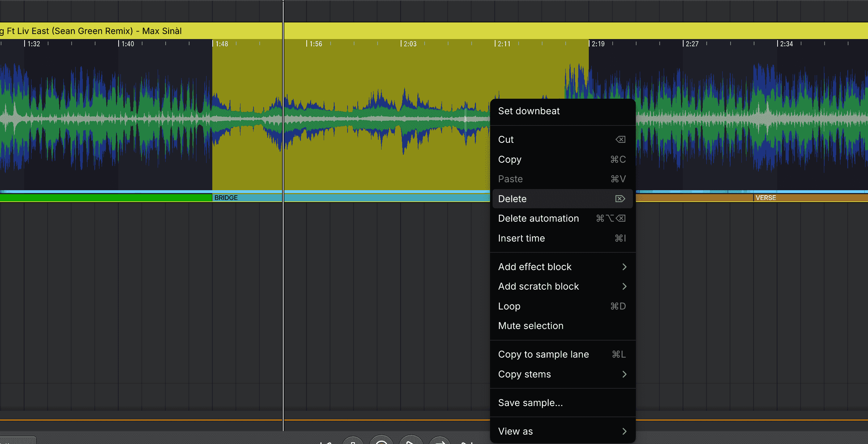Click the greyed-out Paste entry
Viewport: 868px width, 444px height.
coord(562,179)
